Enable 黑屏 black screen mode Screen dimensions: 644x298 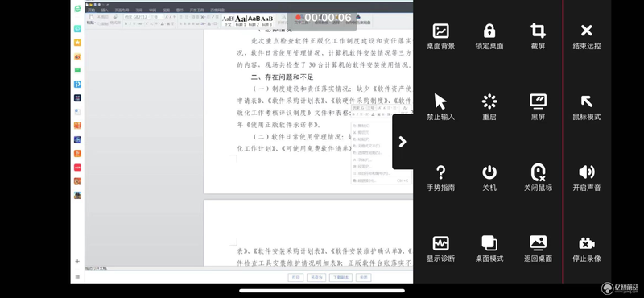(538, 107)
